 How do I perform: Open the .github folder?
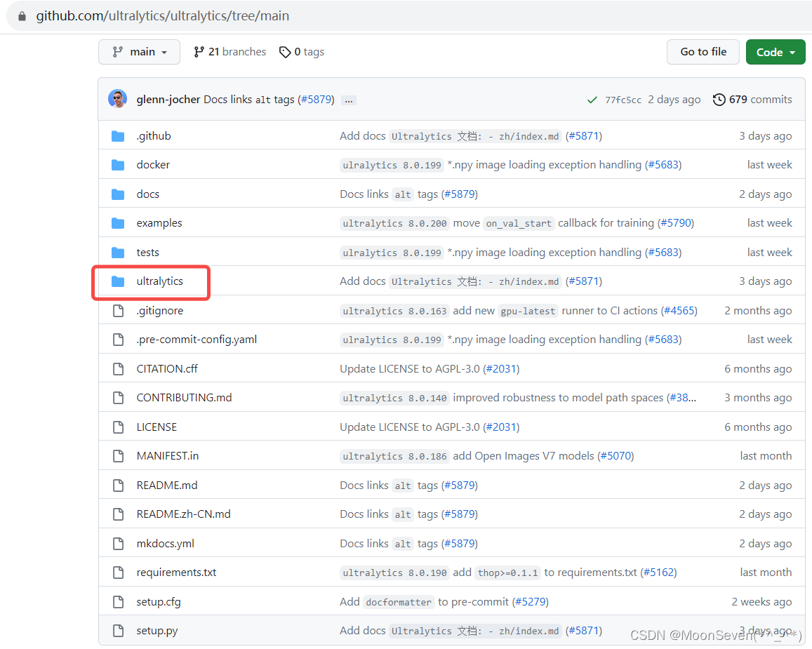tap(154, 135)
